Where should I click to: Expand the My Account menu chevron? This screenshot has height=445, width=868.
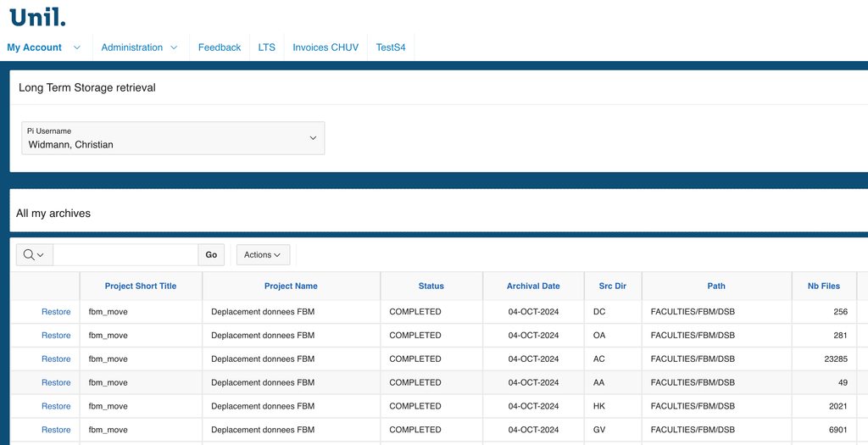[77, 47]
